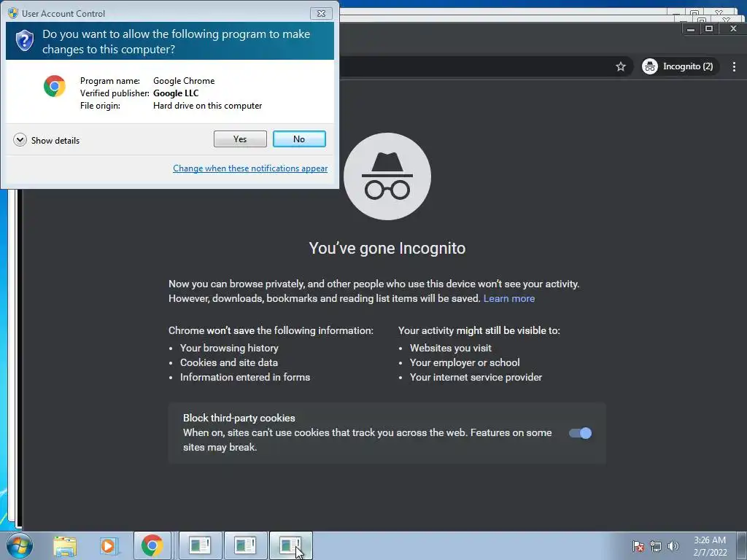This screenshot has height=560, width=747.
Task: Select the last of three program-window taskbar items
Action: pyautogui.click(x=290, y=545)
